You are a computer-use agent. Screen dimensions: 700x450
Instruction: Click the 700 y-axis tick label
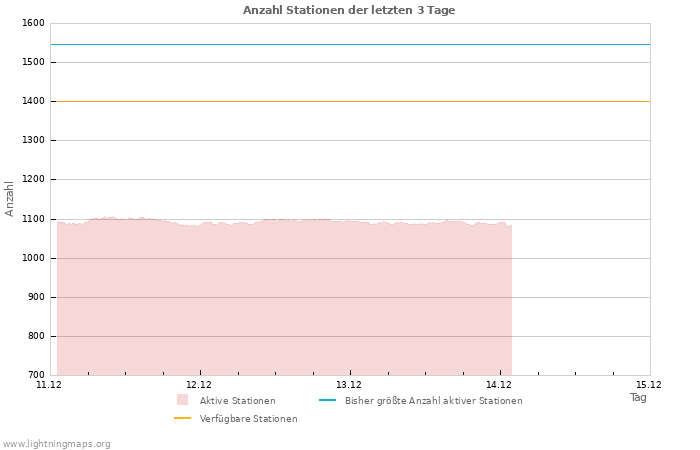[x=35, y=375]
